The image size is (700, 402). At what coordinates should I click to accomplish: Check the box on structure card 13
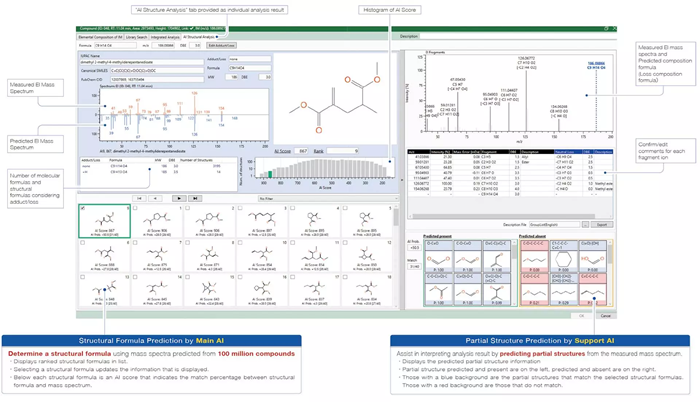coord(83,277)
